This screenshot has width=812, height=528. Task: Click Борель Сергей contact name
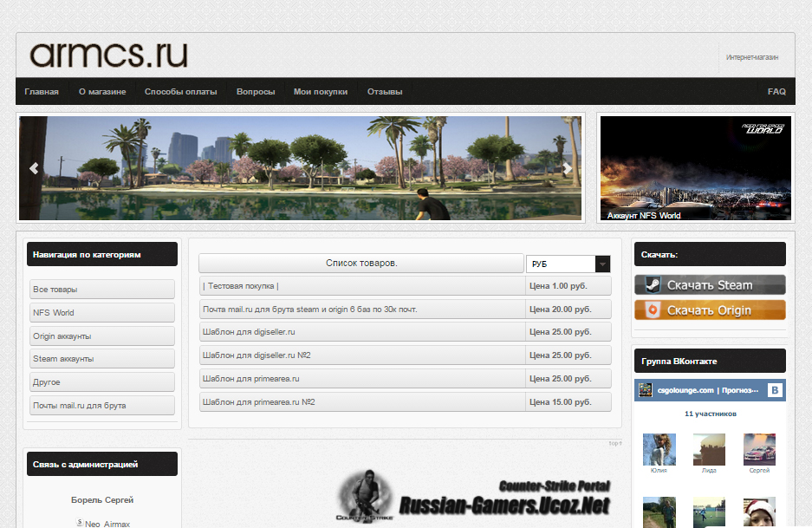click(102, 500)
